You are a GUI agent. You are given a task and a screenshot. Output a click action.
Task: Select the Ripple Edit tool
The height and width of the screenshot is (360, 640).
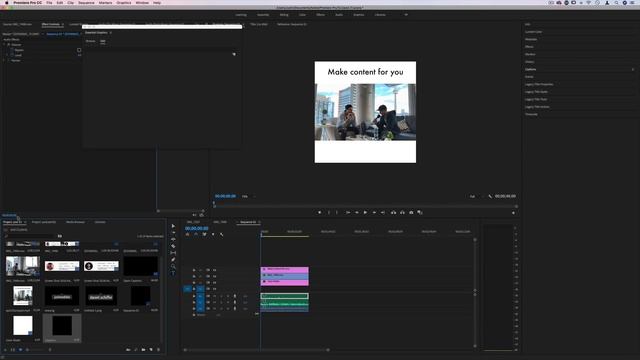coord(173,239)
